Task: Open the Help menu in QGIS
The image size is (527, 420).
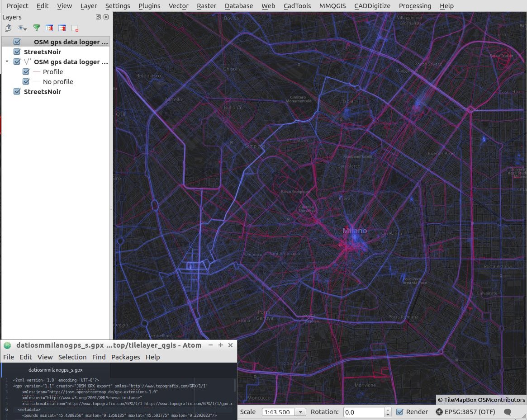Action: pyautogui.click(x=446, y=6)
